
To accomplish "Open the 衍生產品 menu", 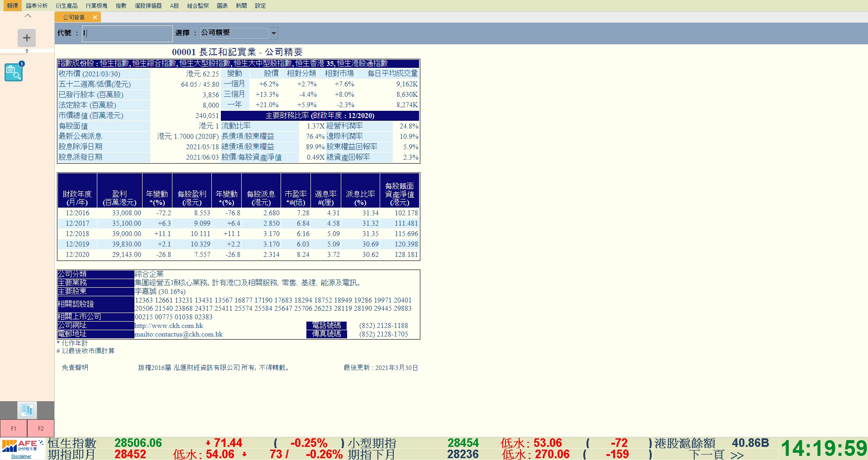I will pos(67,5).
